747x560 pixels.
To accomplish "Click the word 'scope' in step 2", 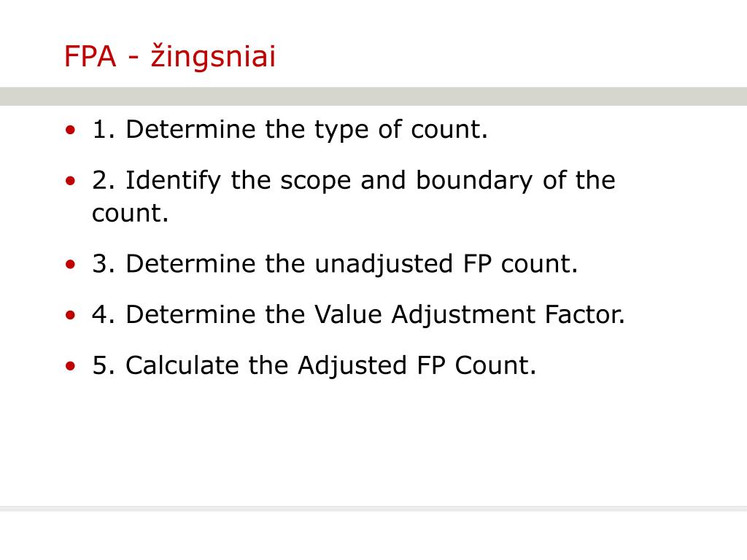I will click(315, 182).
